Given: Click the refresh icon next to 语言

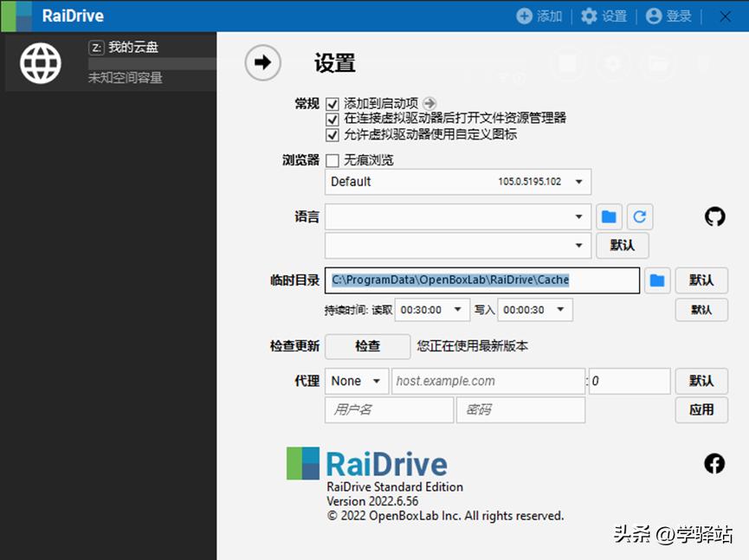Looking at the screenshot, I should 639,216.
